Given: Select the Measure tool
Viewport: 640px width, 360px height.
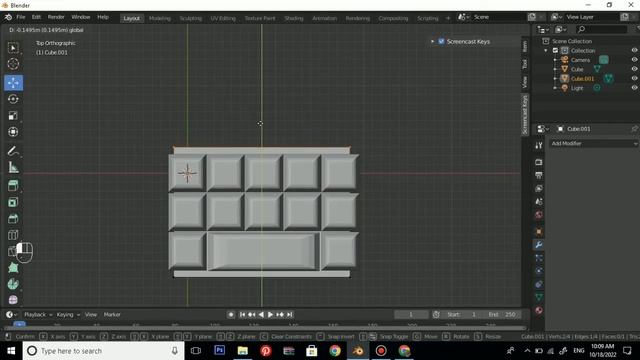Looking at the screenshot, I should pyautogui.click(x=13, y=167).
